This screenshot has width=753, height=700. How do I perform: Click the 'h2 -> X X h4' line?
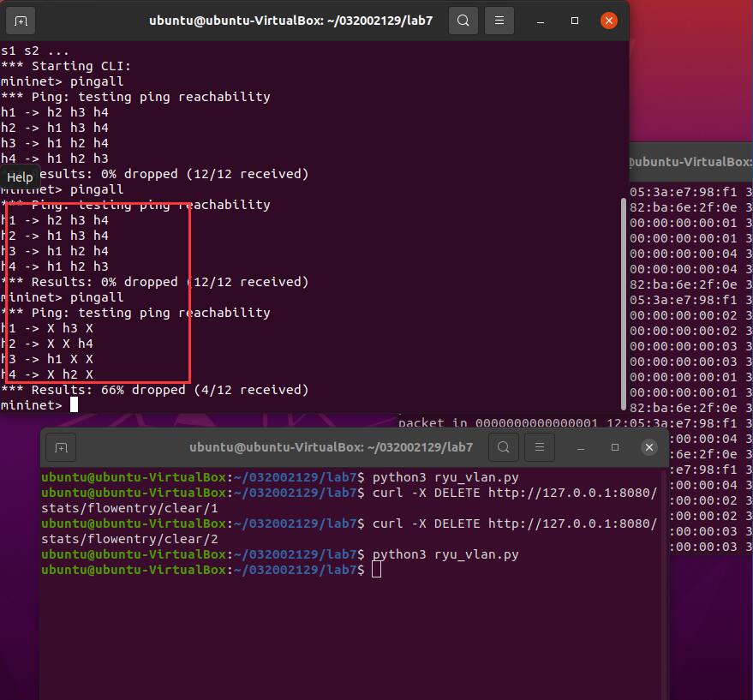47,344
